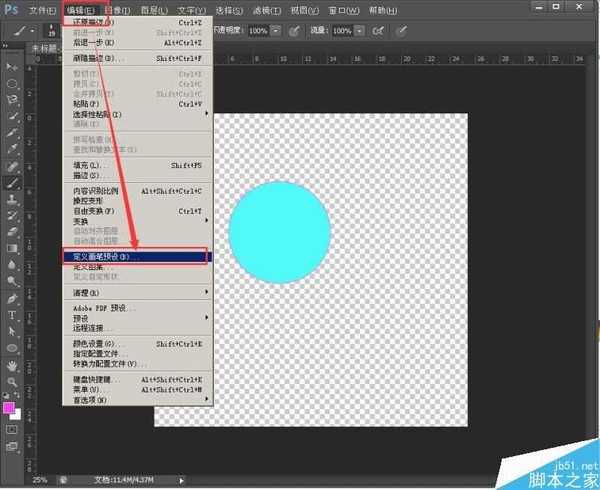Select the Zoom magnifier tool

[x=14, y=382]
